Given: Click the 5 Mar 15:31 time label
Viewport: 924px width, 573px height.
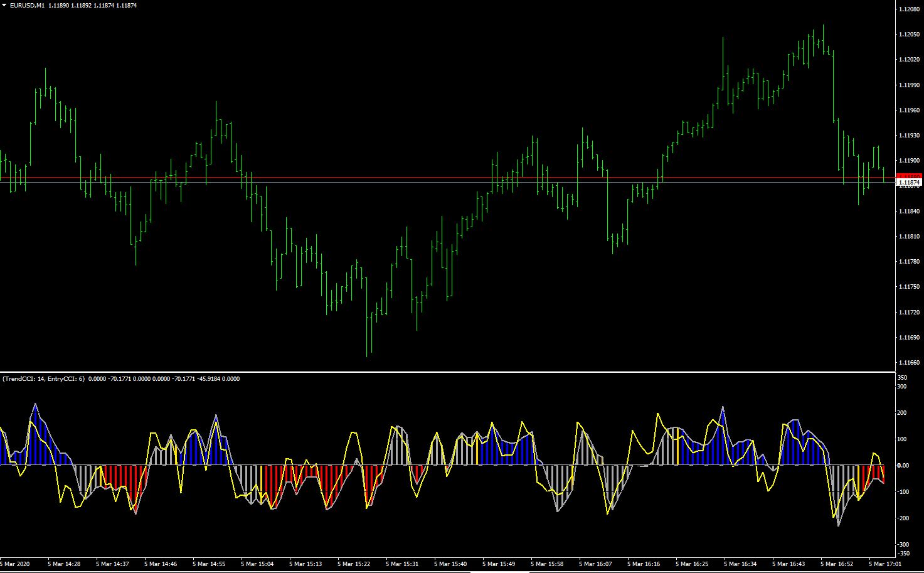Looking at the screenshot, I should point(402,564).
